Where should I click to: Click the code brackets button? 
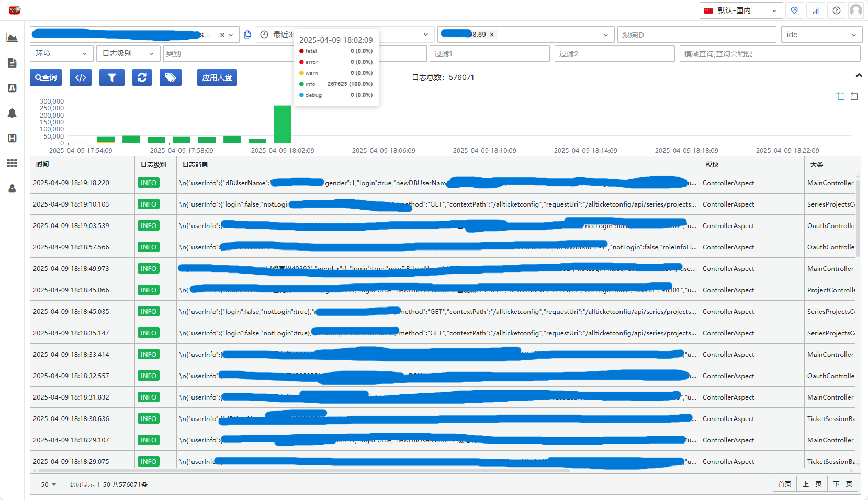tap(81, 77)
